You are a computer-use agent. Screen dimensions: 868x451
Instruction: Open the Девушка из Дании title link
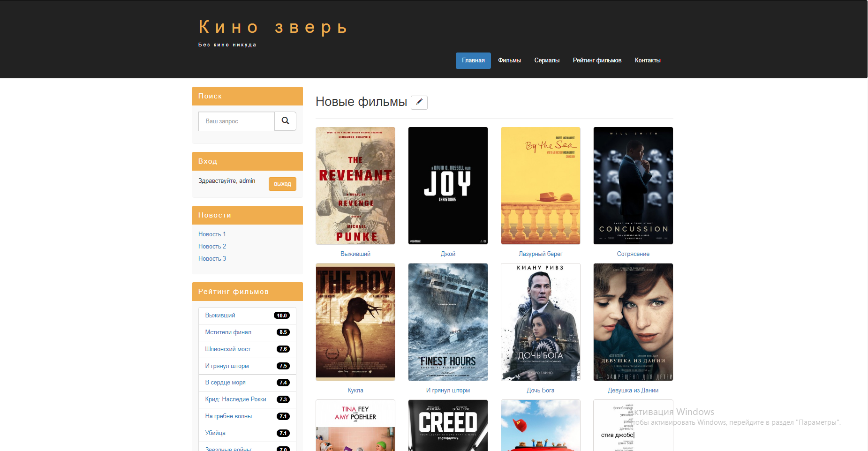[x=633, y=390]
